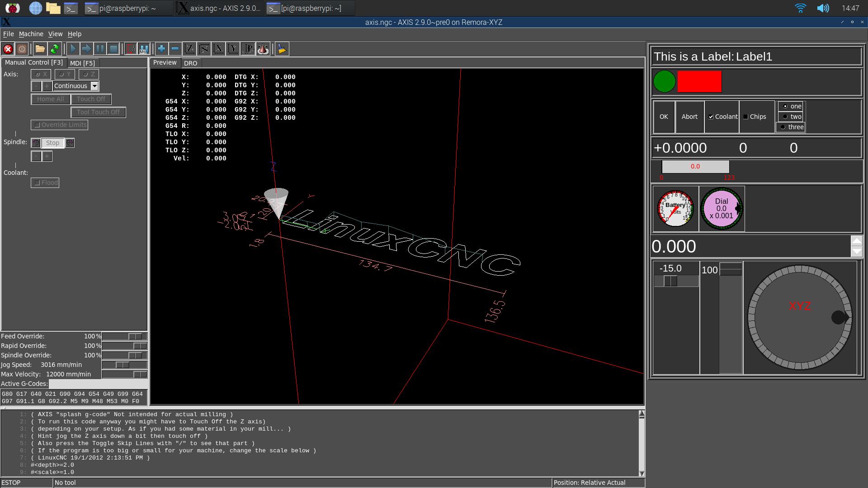Viewport: 868px width, 488px height.
Task: Open volume control in tray
Action: click(823, 8)
